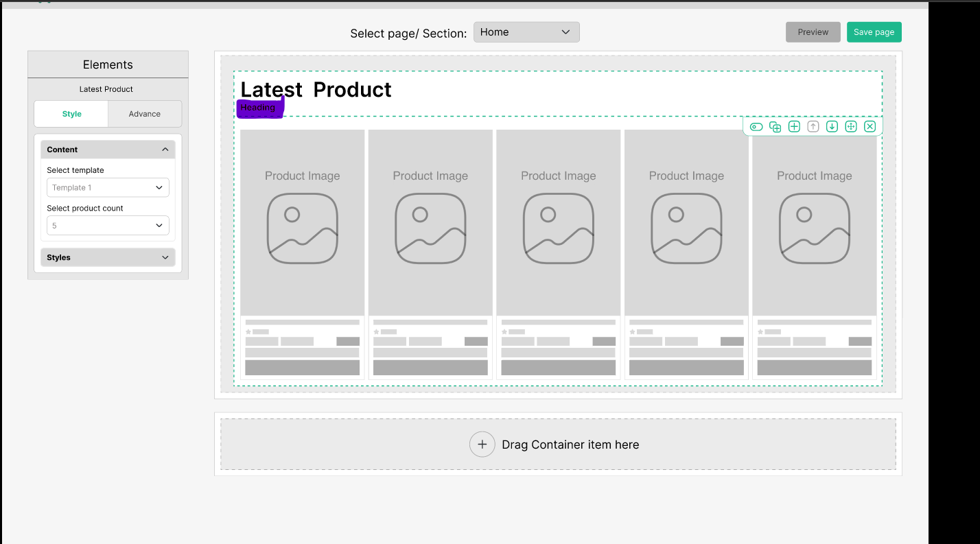The height and width of the screenshot is (544, 980).
Task: Click the Select template label
Action: point(75,170)
